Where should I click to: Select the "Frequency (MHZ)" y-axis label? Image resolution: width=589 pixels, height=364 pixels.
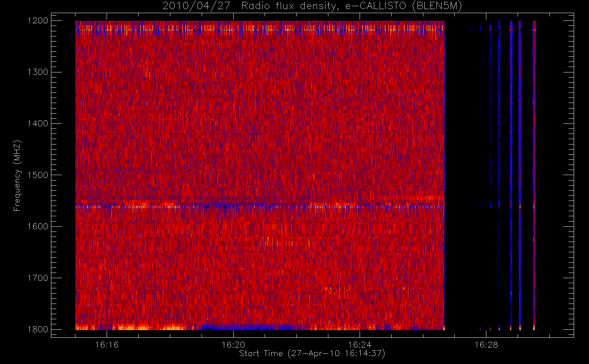[17, 175]
